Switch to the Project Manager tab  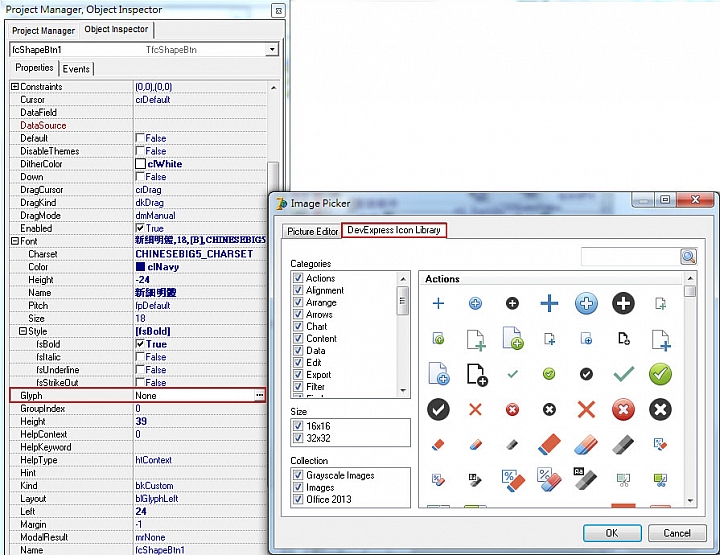point(44,31)
